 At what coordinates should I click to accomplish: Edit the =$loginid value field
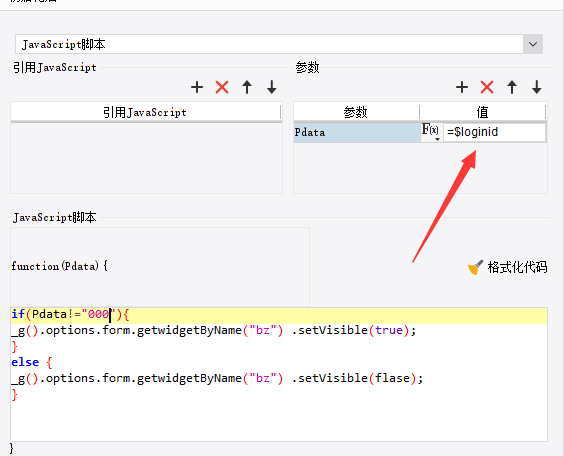494,132
